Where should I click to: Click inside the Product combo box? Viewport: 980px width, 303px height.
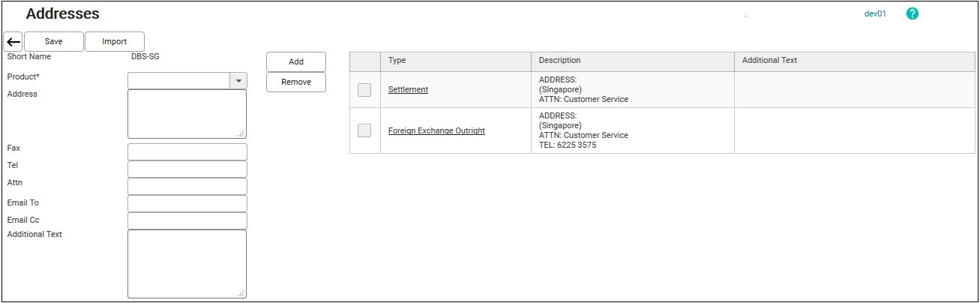tap(179, 80)
